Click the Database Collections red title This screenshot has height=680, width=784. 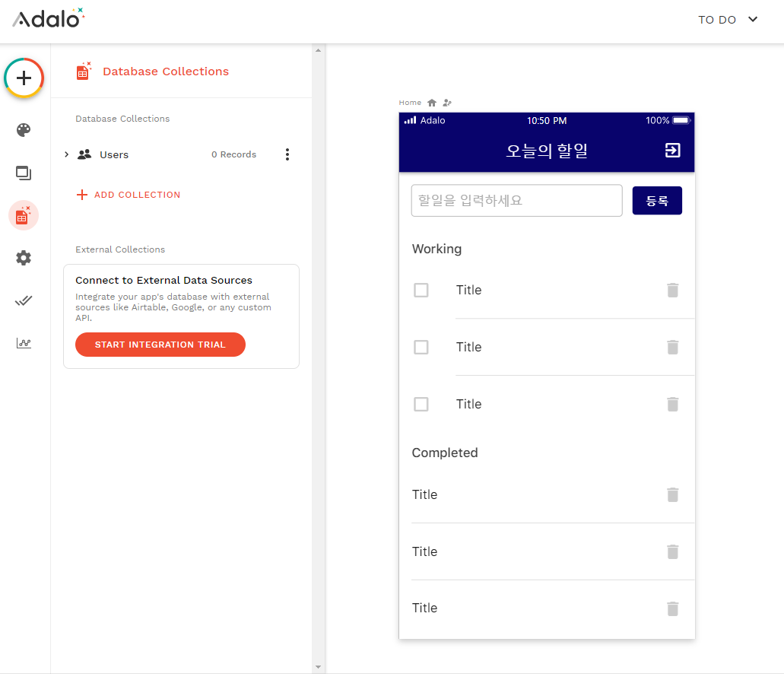coord(166,71)
